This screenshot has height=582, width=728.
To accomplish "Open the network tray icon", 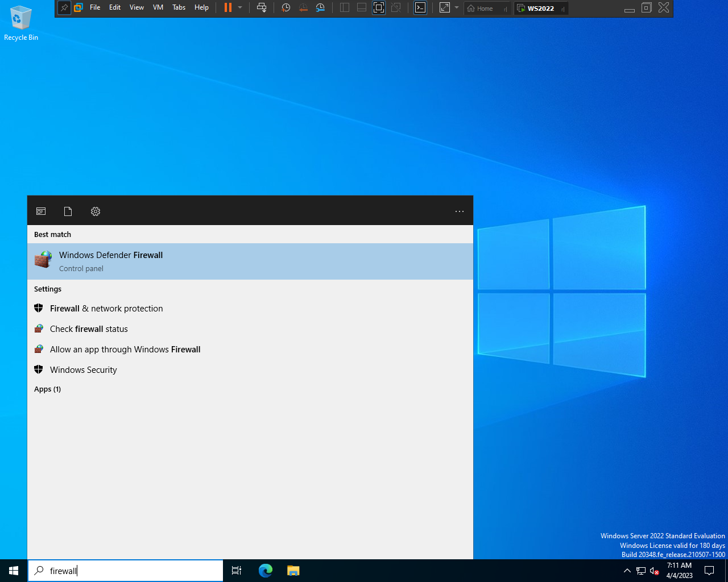I will click(641, 571).
